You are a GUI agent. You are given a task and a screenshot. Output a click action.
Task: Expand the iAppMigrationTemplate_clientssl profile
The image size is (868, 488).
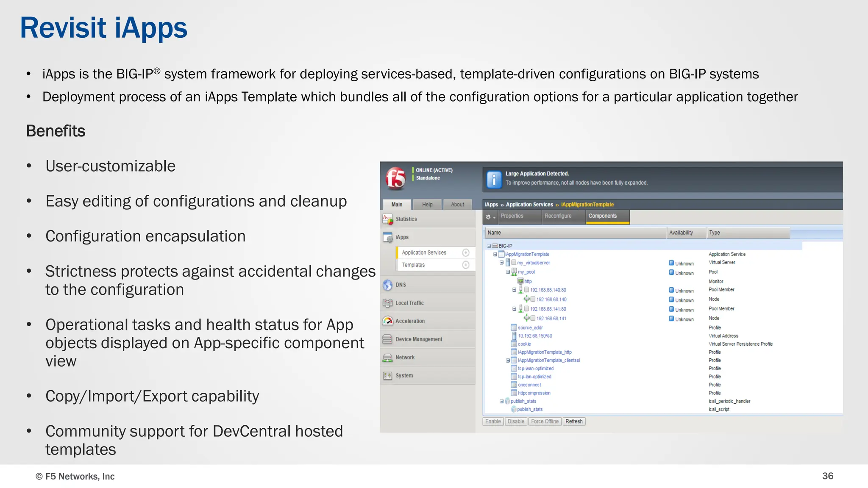(508, 360)
